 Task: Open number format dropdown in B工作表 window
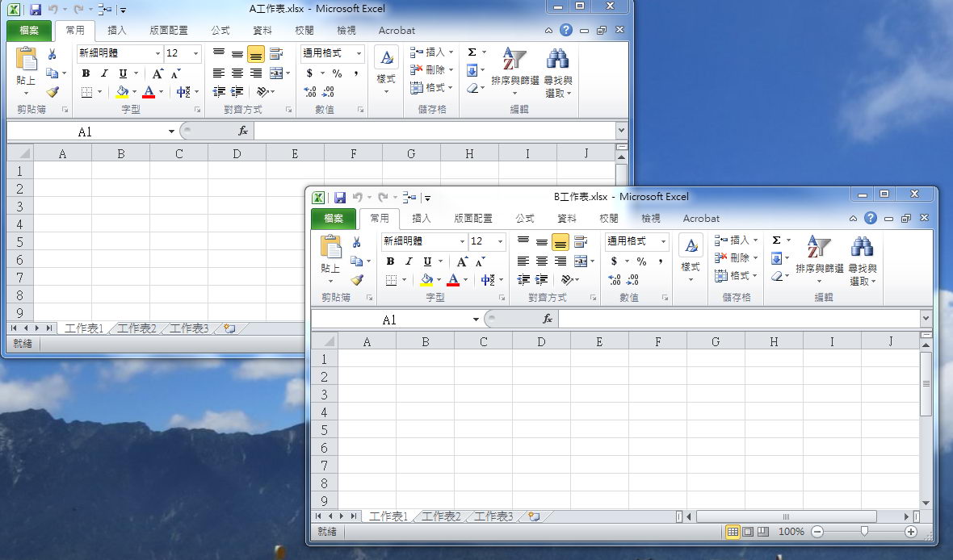click(x=663, y=242)
